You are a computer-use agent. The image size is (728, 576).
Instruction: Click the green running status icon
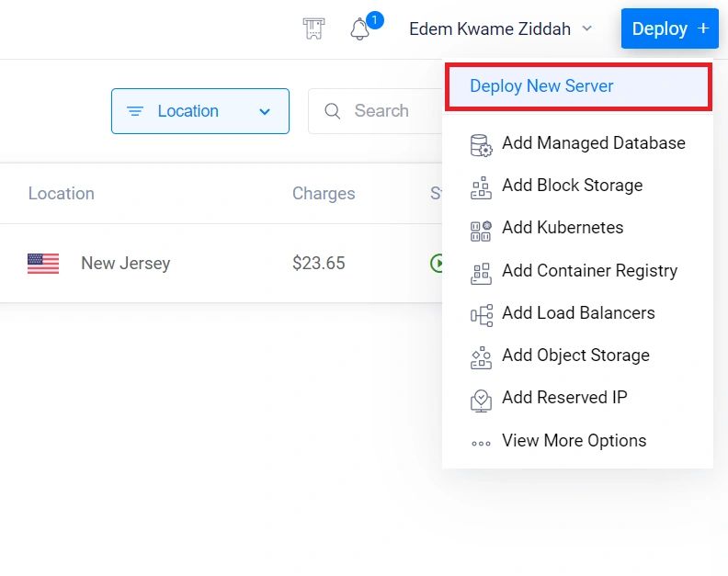[x=437, y=264]
